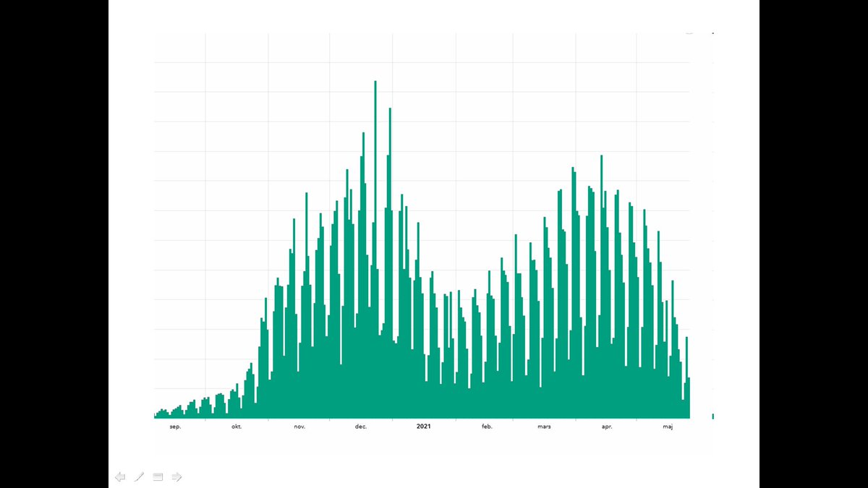Click the 'dec.' axis label
Image resolution: width=868 pixels, height=488 pixels.
pyautogui.click(x=361, y=427)
